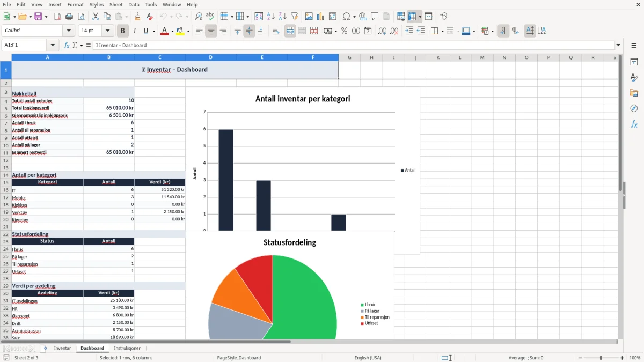Image resolution: width=644 pixels, height=362 pixels.
Task: Expand the Name Box dropdown
Action: (x=53, y=45)
